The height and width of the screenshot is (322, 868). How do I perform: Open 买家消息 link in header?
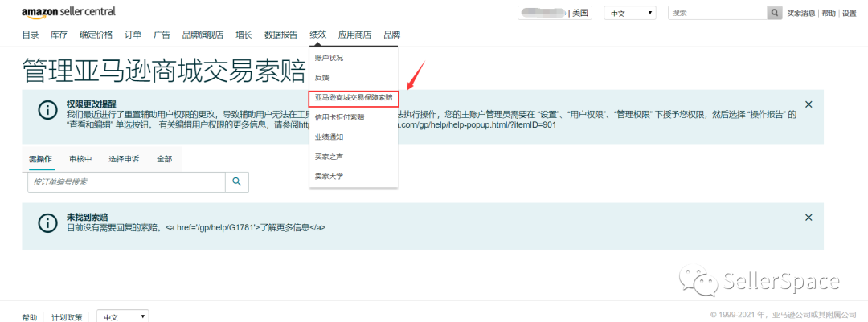point(801,14)
